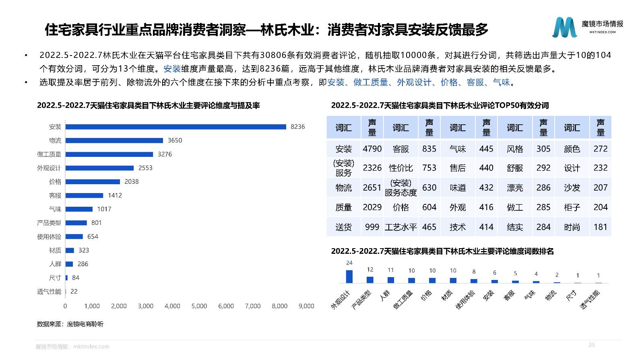This screenshot has width=644, height=362.
Task: Click table cell "2326"
Action: (372, 168)
